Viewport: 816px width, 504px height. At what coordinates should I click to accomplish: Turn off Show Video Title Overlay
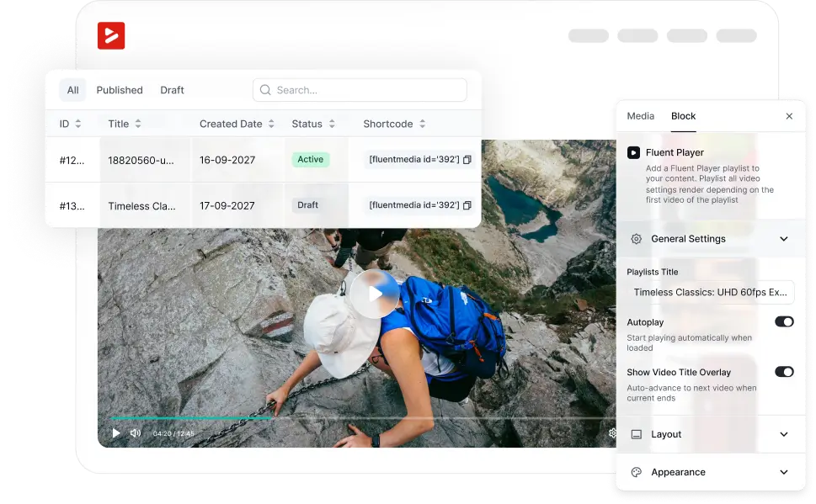(783, 372)
